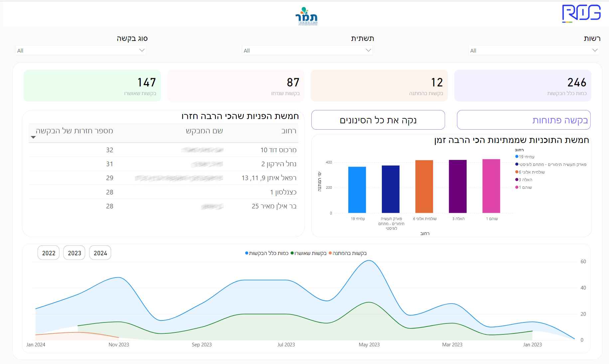Select table row כצנלסון 1
The height and width of the screenshot is (364, 609).
point(163,192)
